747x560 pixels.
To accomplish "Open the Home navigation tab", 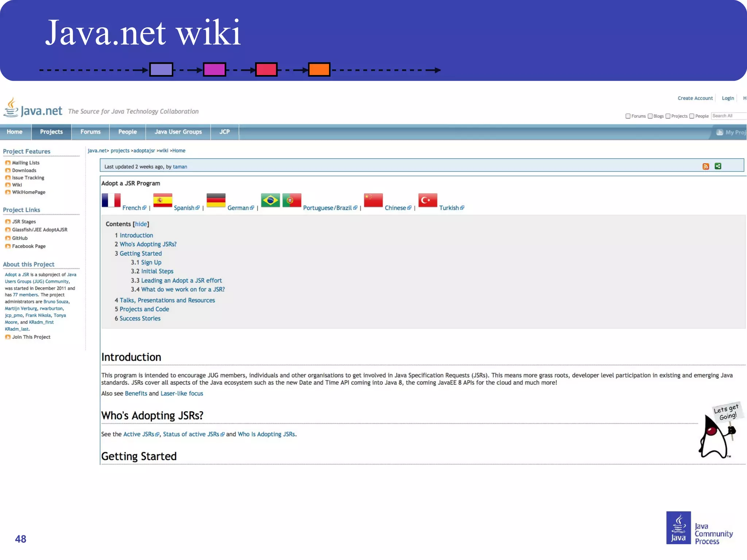I will tap(15, 132).
